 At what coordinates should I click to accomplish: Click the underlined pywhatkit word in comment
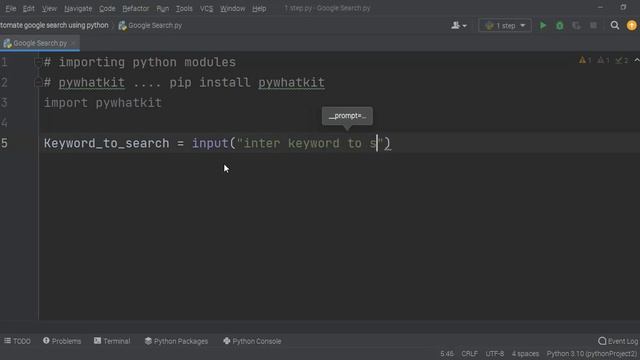91,82
